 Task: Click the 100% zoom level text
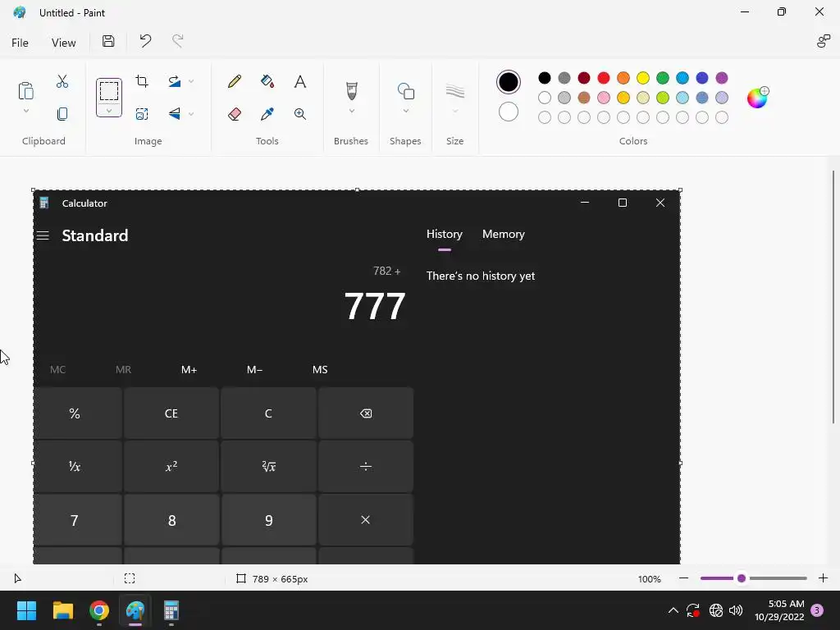click(x=650, y=579)
